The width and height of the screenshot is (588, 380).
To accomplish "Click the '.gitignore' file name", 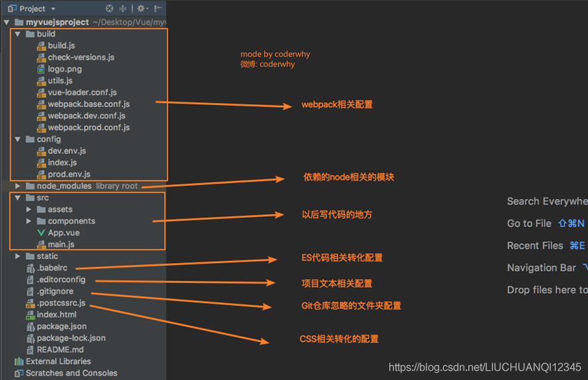I will point(55,292).
